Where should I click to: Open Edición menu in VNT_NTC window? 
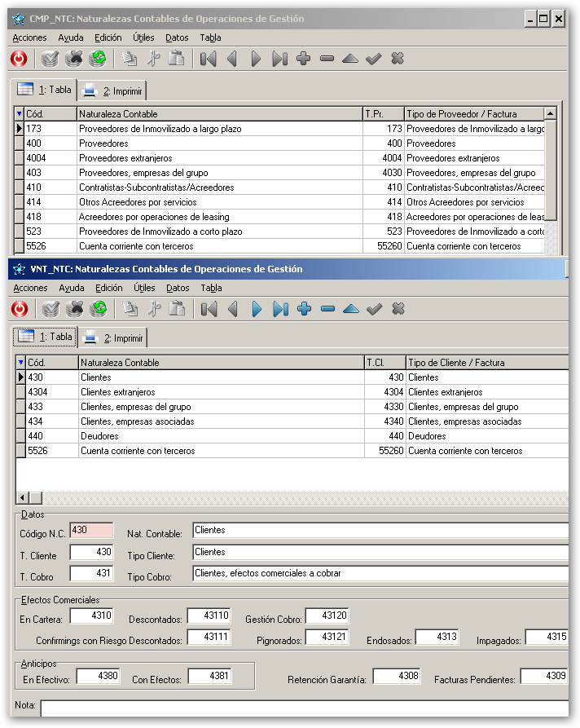(x=109, y=288)
